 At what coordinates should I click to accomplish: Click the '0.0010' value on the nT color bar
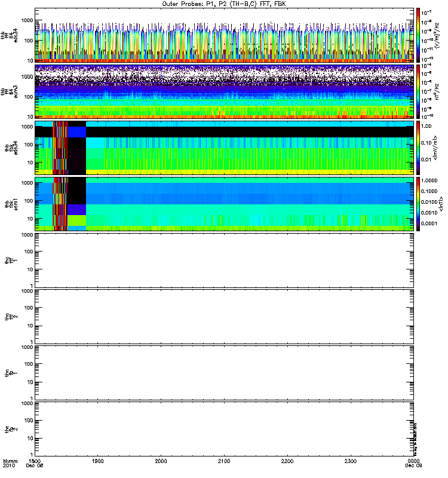coord(429,213)
